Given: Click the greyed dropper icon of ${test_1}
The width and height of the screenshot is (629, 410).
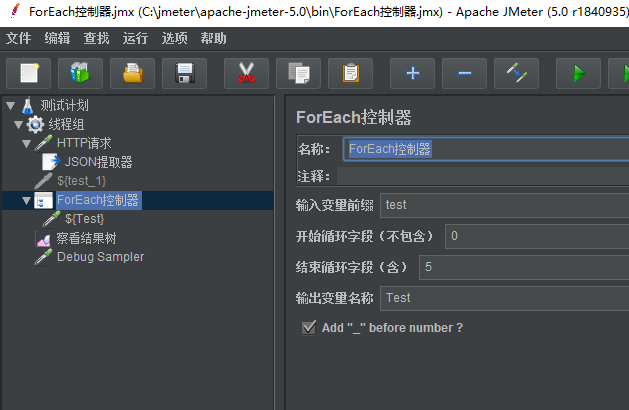Looking at the screenshot, I should [43, 181].
